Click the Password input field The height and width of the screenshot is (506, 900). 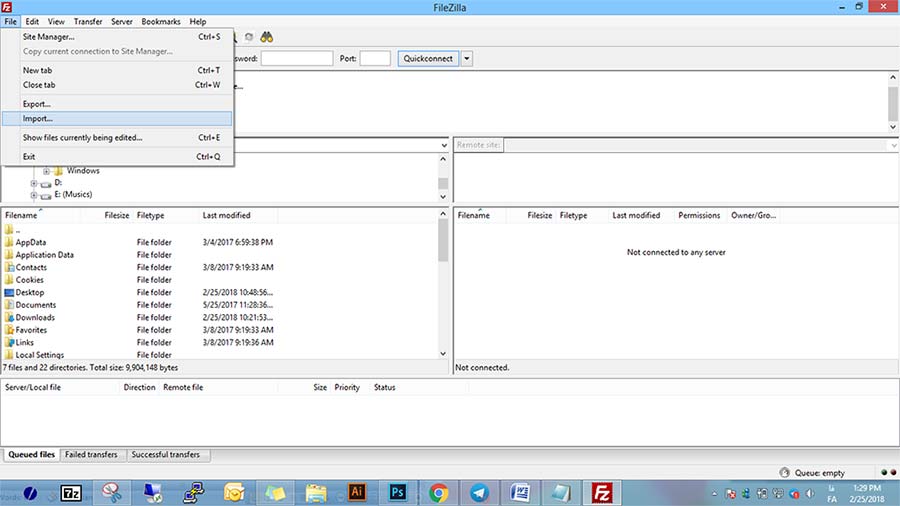click(297, 59)
